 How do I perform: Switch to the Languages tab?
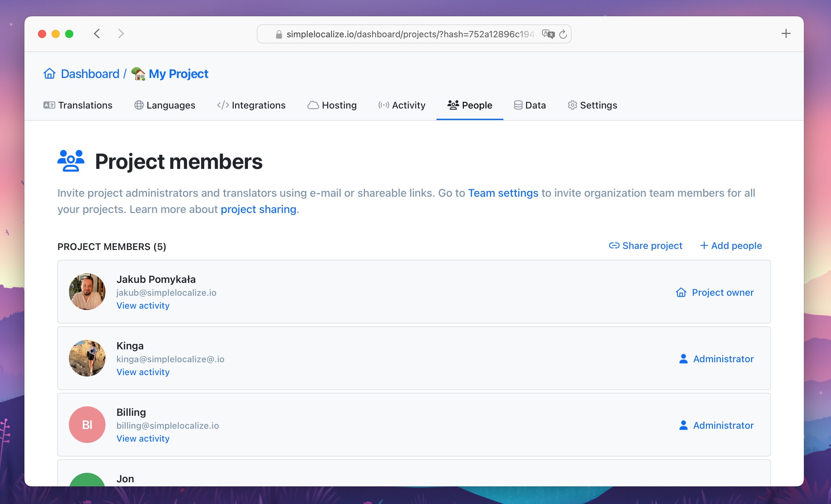(165, 105)
